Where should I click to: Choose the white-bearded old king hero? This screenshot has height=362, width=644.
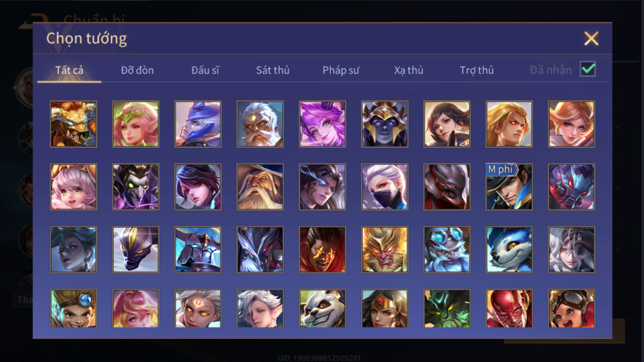tap(260, 124)
